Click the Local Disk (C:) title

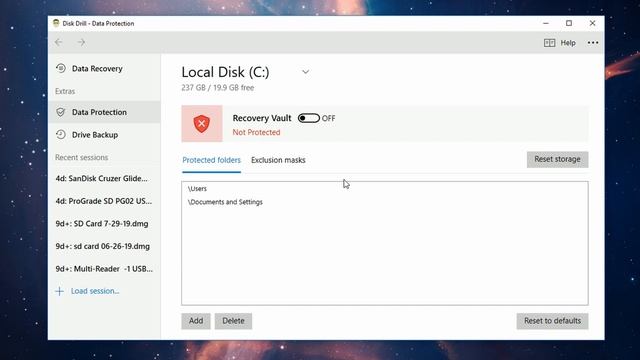click(x=225, y=72)
